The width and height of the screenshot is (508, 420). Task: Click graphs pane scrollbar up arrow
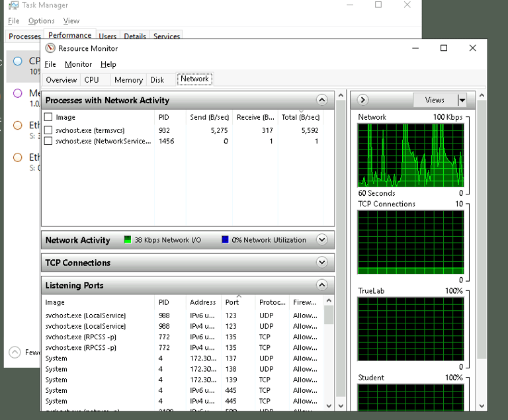[x=482, y=95]
